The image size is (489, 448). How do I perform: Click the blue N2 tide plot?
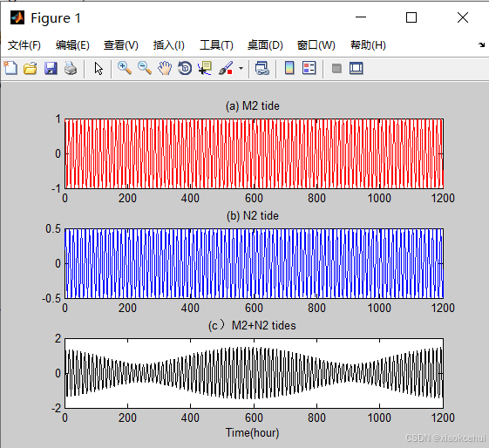click(254, 263)
